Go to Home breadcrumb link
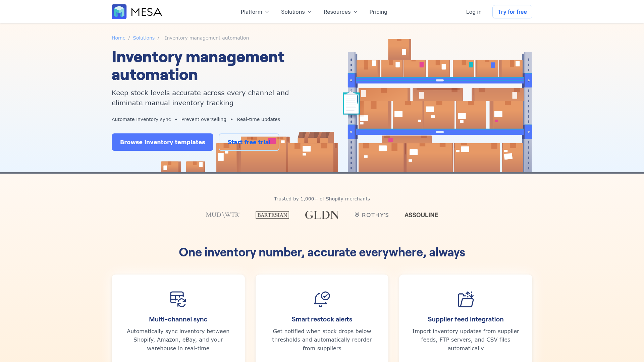Viewport: 644px width, 362px height. (118, 38)
